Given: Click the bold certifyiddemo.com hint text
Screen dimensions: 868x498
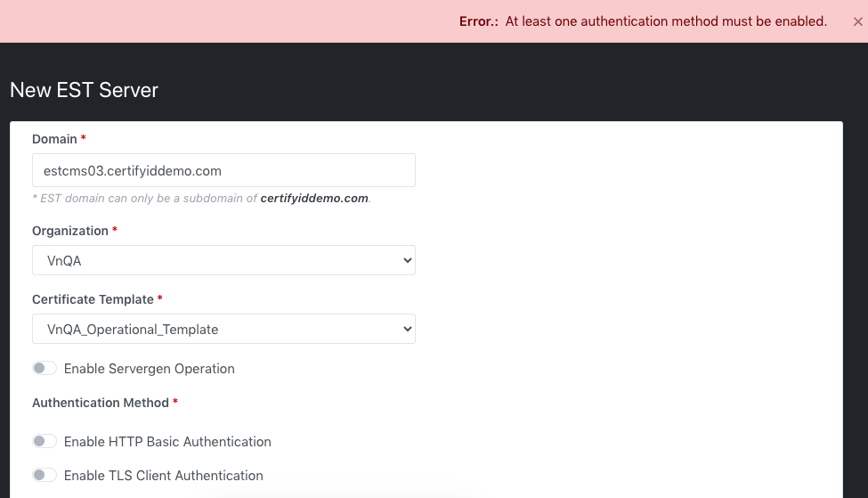Looking at the screenshot, I should [x=314, y=199].
